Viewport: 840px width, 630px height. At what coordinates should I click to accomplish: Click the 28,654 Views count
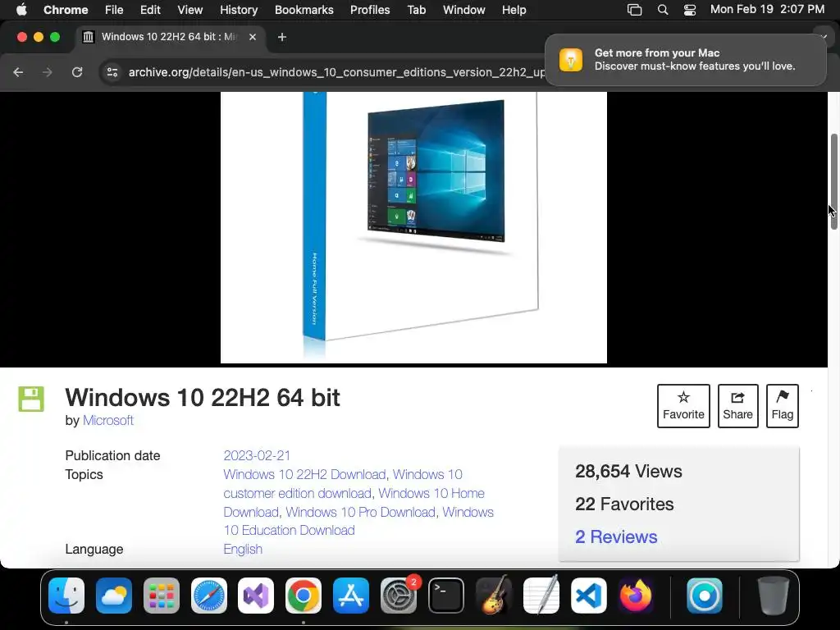pos(628,471)
